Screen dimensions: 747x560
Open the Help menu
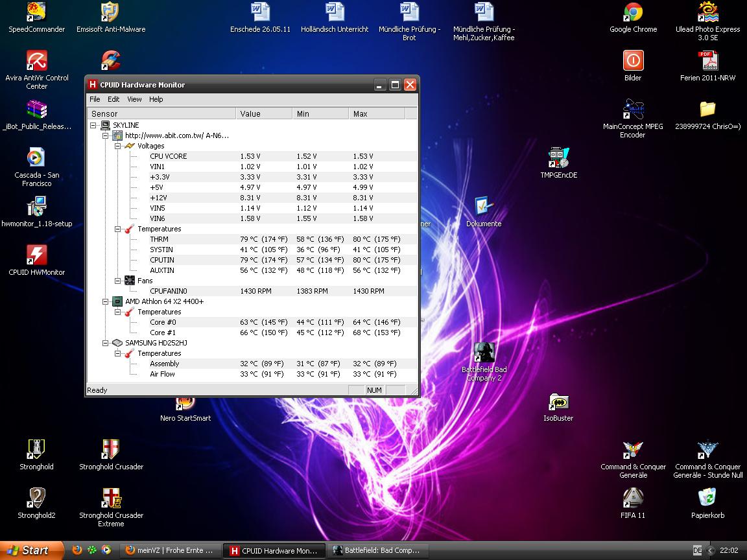[156, 99]
